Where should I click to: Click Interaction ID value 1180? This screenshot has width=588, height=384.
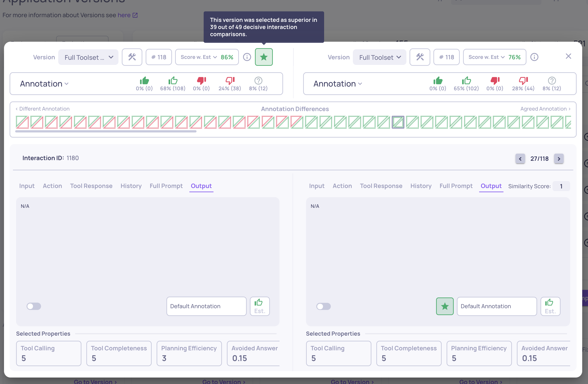point(73,158)
